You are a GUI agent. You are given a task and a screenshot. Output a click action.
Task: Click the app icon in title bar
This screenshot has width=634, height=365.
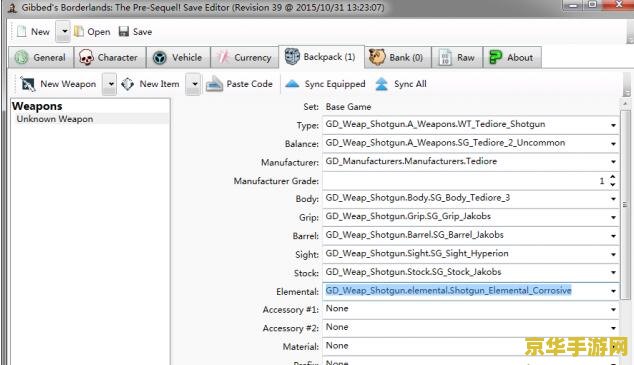[x=13, y=8]
